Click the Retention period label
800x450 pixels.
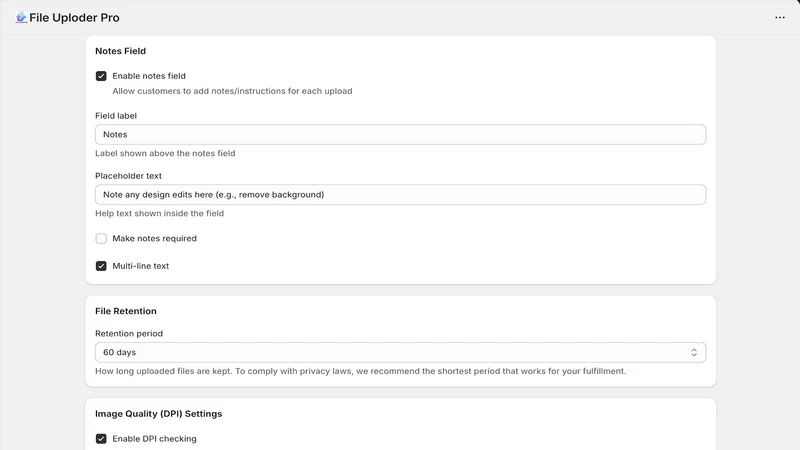click(129, 334)
